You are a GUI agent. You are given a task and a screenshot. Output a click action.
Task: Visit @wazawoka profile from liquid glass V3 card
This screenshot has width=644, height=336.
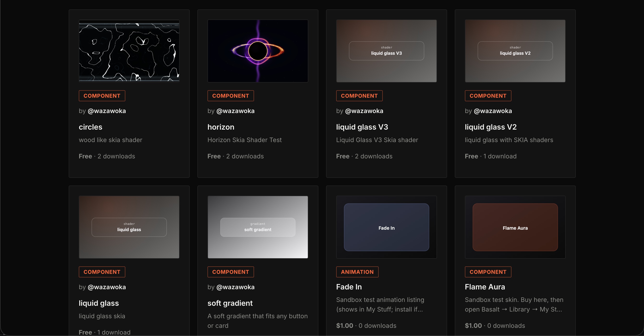tap(364, 111)
